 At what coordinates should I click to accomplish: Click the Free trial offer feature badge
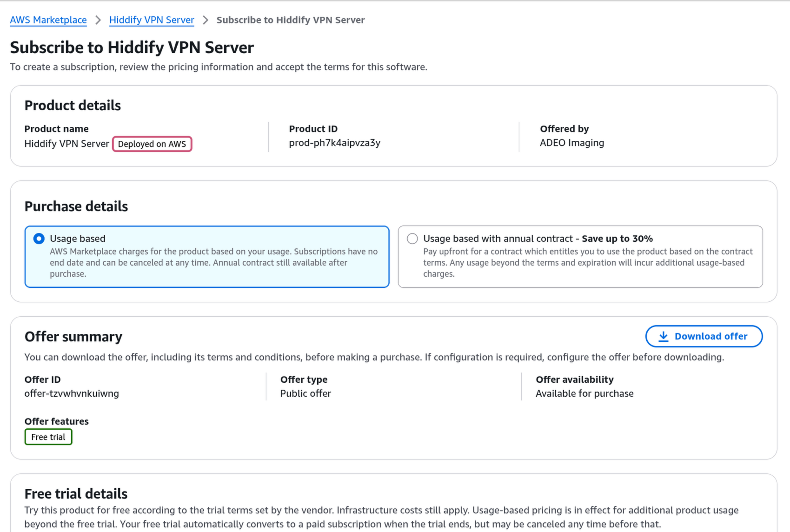click(x=48, y=437)
